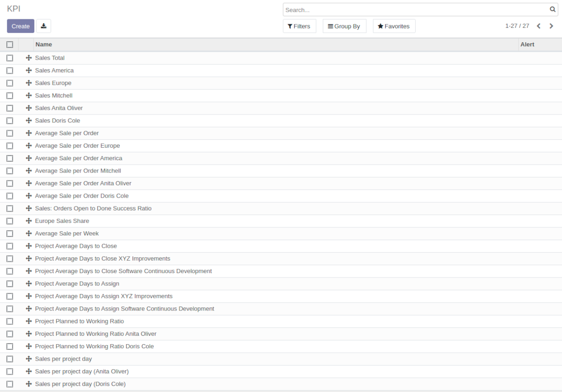This screenshot has height=392, width=562.
Task: Focus the Search input field
Action: (x=415, y=9)
